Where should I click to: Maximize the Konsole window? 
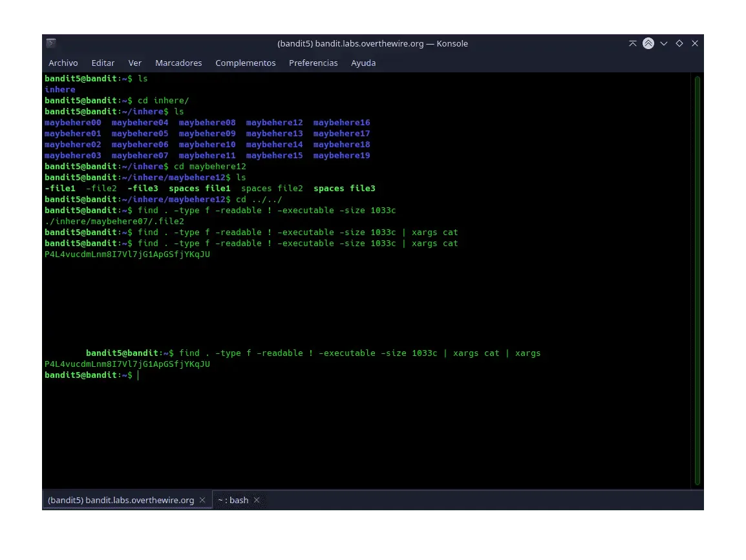click(x=679, y=43)
